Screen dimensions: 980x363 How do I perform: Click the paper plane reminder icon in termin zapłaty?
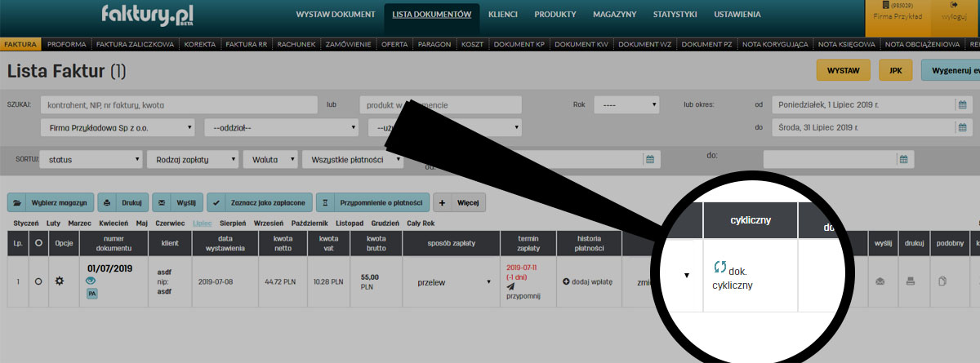pos(511,287)
